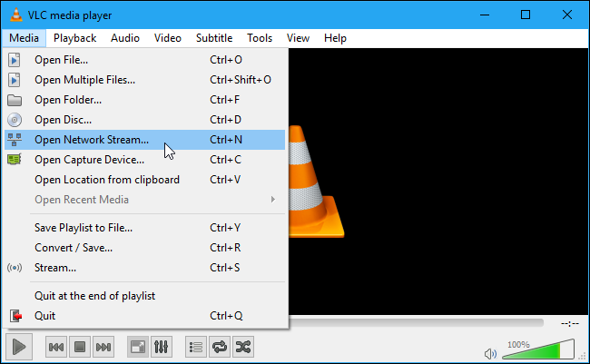Open the View menu
The width and height of the screenshot is (590, 364).
[298, 38]
